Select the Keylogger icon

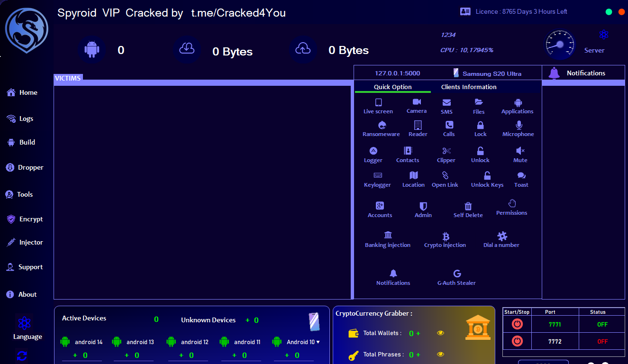click(377, 179)
